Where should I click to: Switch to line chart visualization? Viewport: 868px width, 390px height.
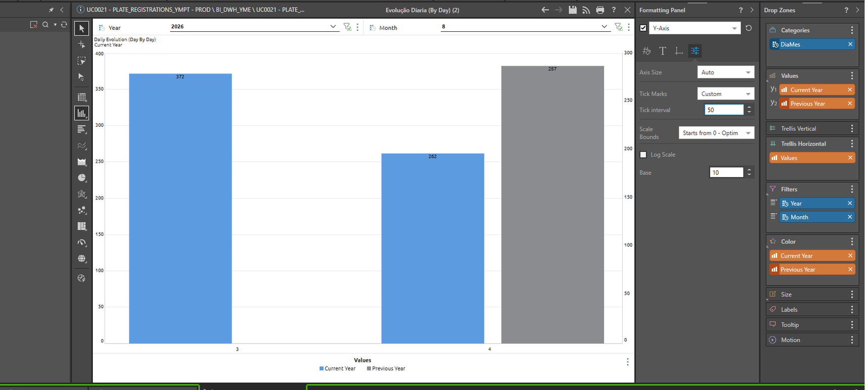click(x=82, y=146)
